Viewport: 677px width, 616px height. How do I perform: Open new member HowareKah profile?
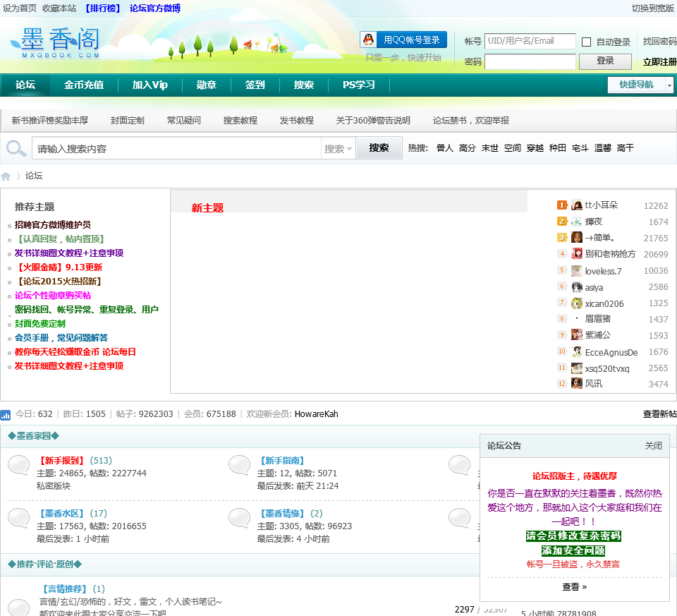click(317, 413)
